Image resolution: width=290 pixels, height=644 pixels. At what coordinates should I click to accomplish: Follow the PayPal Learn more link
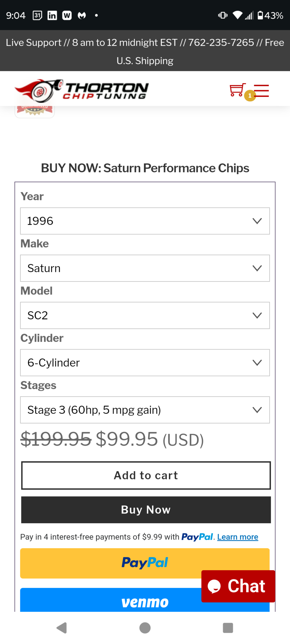[x=237, y=537]
